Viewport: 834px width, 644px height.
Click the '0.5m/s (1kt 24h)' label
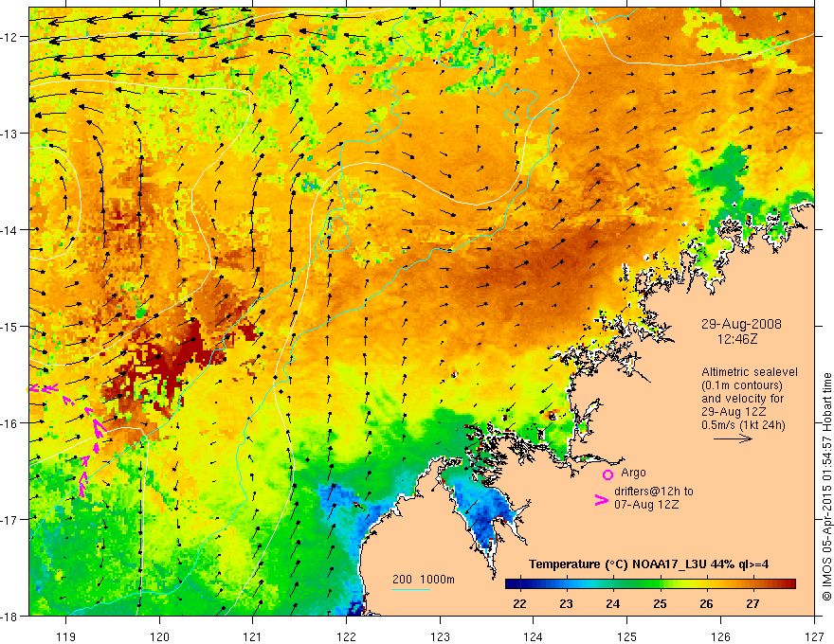743,425
